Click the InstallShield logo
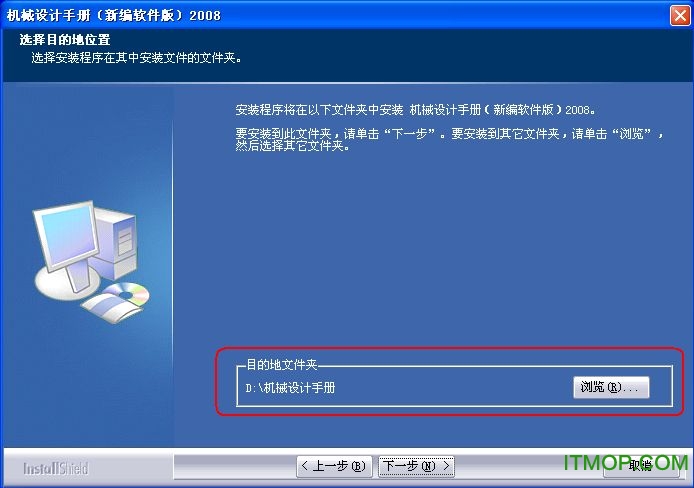This screenshot has width=694, height=488. (56, 468)
